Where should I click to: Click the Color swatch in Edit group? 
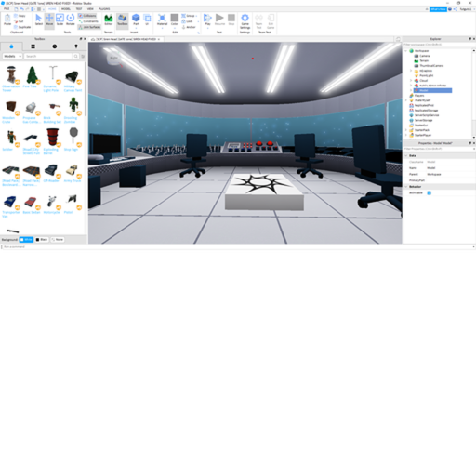click(175, 19)
